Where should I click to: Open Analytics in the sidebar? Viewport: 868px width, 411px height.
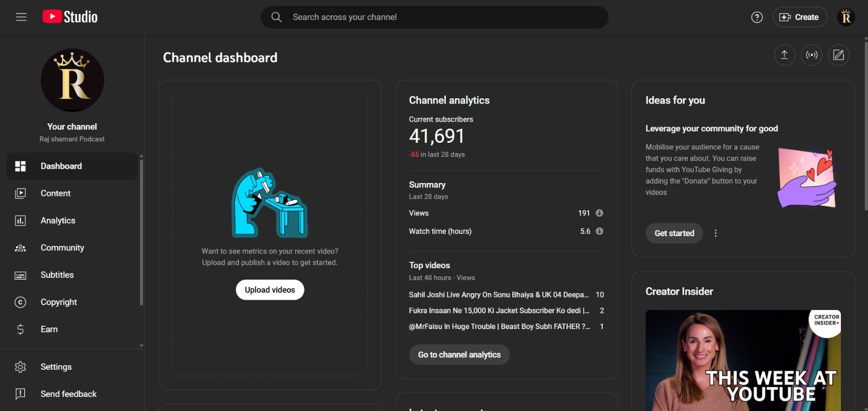72,220
